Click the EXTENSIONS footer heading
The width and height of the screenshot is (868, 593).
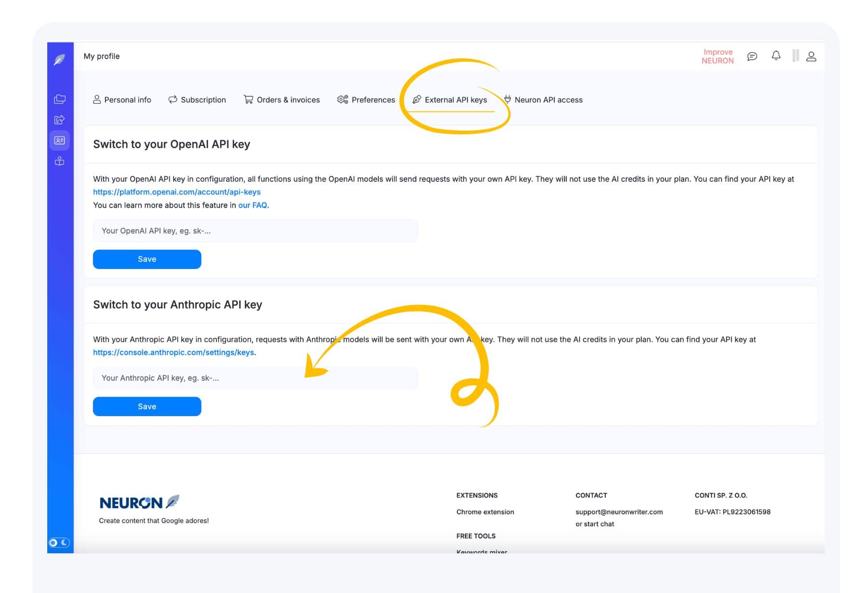pos(477,496)
